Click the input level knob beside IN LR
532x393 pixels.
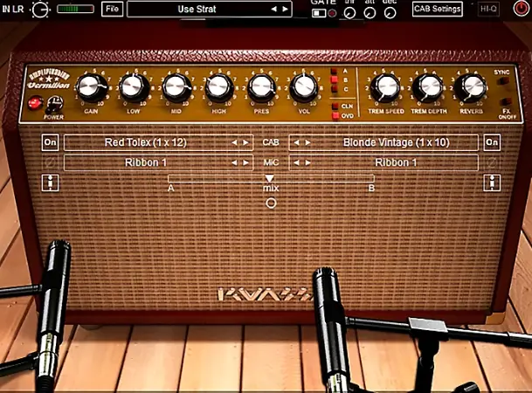tap(40, 10)
